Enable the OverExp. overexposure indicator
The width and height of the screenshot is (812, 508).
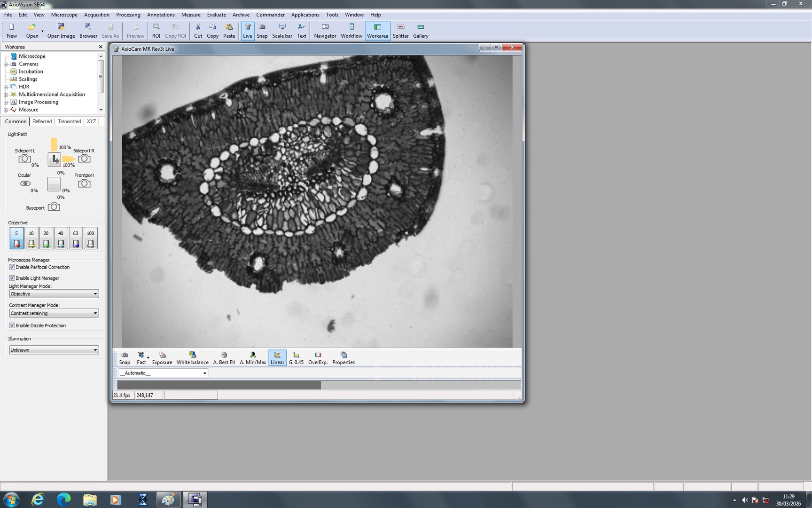pos(318,357)
